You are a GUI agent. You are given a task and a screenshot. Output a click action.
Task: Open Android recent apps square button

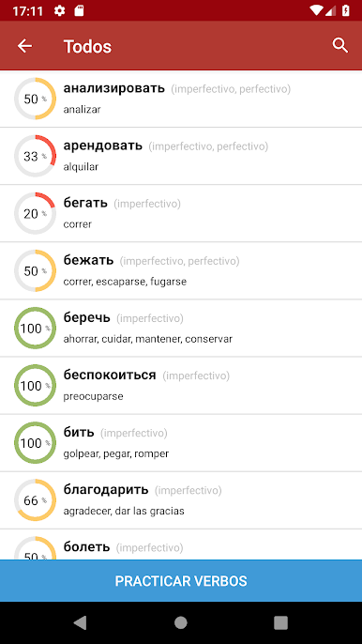[x=280, y=622]
